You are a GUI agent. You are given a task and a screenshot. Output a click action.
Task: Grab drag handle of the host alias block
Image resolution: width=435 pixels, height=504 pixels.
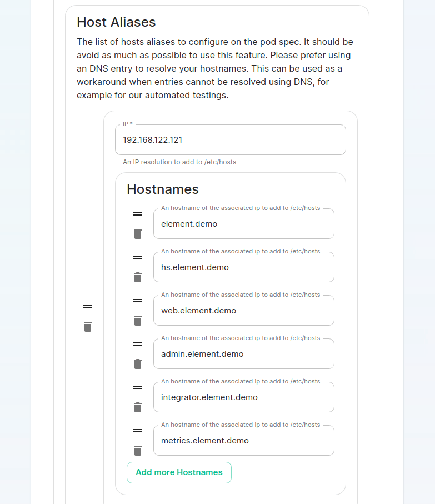[88, 307]
